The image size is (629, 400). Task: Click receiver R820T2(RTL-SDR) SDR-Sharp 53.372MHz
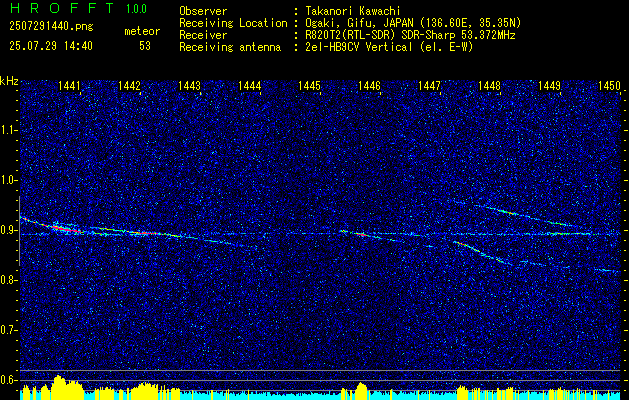[x=410, y=35]
